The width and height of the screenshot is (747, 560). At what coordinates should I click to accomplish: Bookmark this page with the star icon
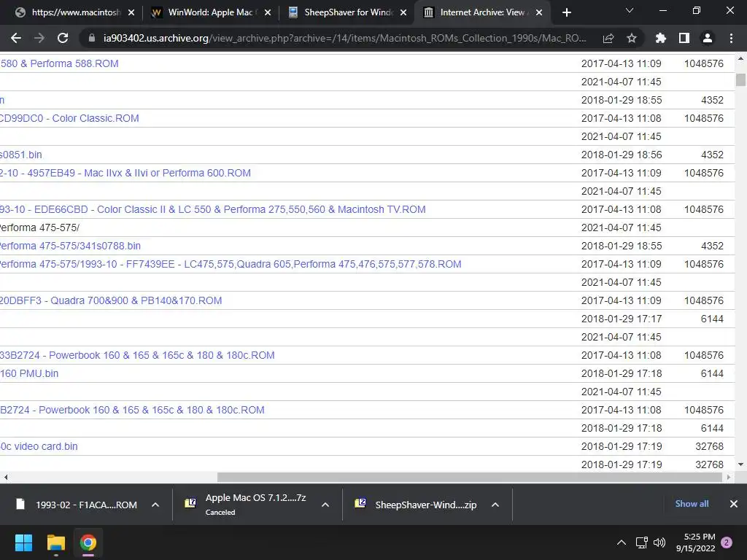[632, 38]
